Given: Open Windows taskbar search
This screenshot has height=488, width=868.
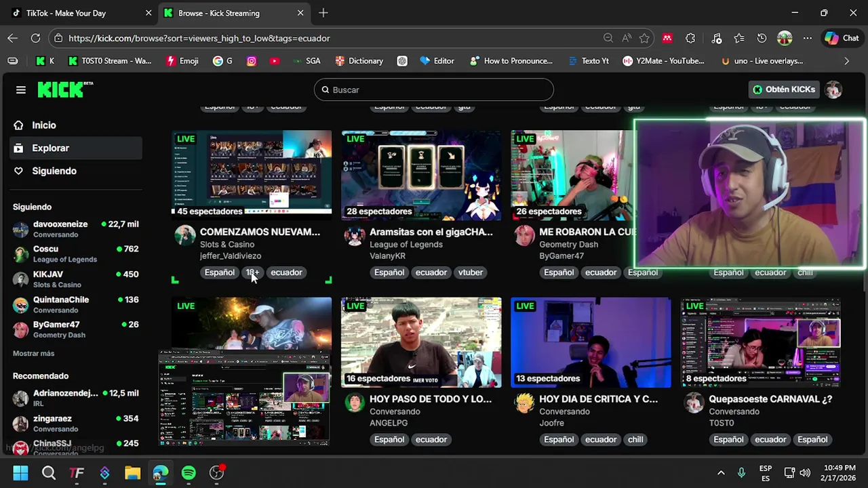Looking at the screenshot, I should (x=49, y=472).
